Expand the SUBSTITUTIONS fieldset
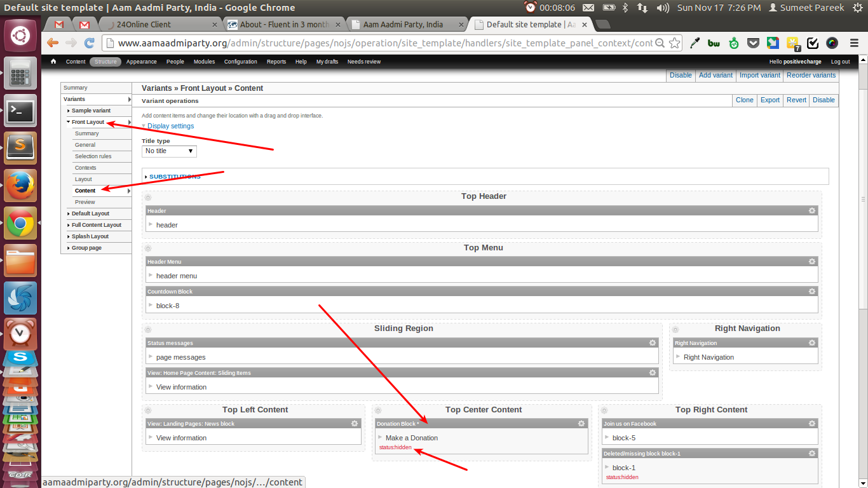This screenshot has height=488, width=868. tap(175, 177)
